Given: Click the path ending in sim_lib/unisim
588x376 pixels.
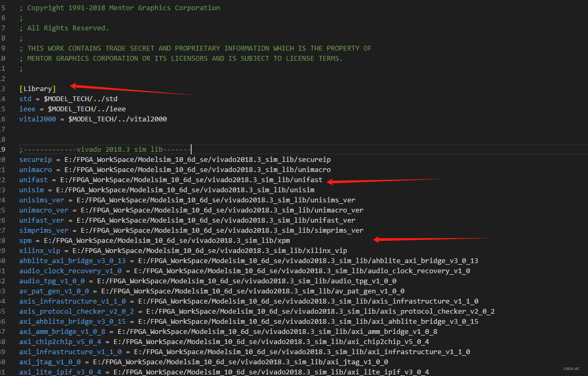Looking at the screenshot, I should tap(185, 190).
